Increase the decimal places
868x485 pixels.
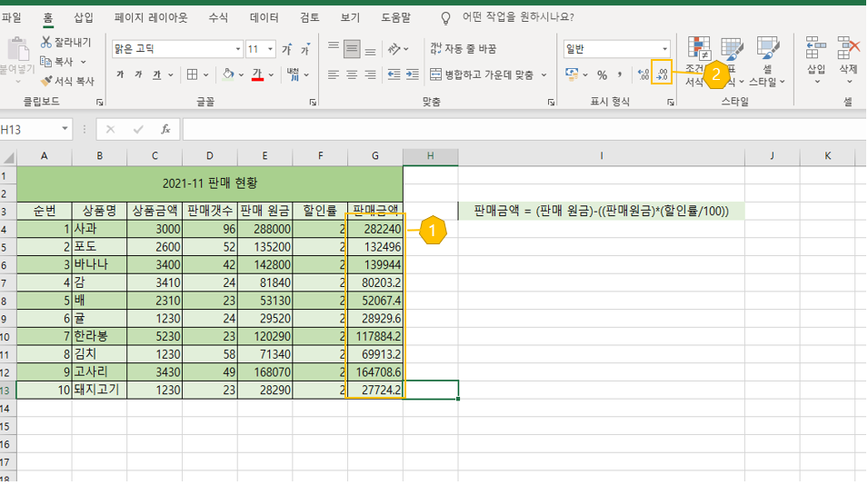click(644, 74)
